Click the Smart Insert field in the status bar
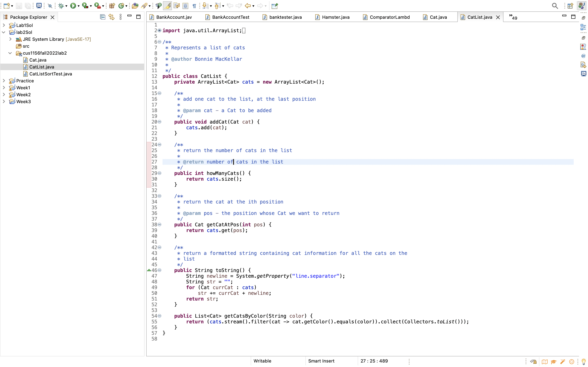The width and height of the screenshot is (588, 367). (321, 361)
